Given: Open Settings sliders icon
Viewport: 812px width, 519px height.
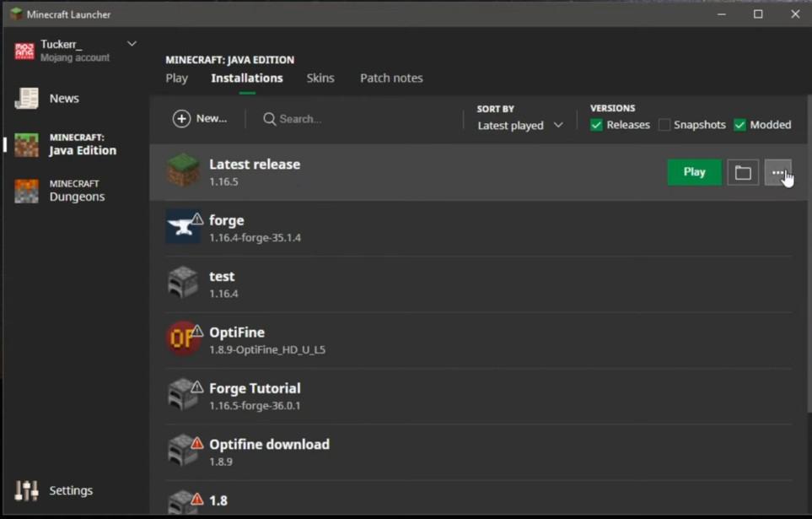Looking at the screenshot, I should 26,490.
